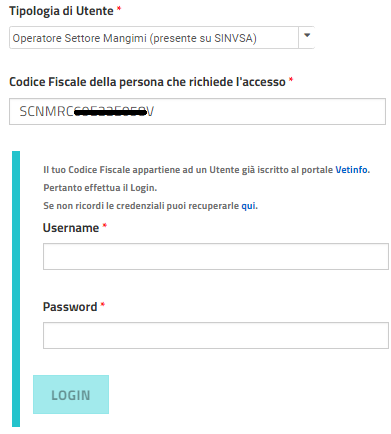Focus the Codice Fiscale input field
The image size is (391, 434).
tap(197, 111)
